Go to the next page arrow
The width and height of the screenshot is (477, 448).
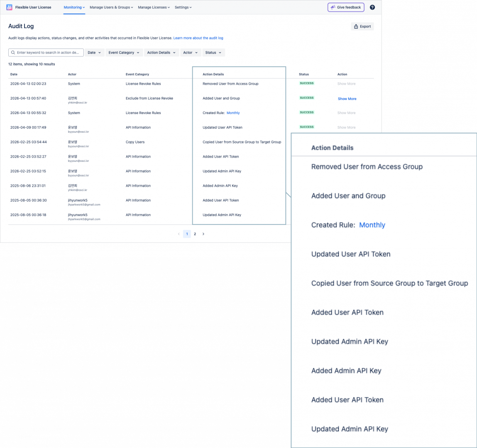point(203,234)
